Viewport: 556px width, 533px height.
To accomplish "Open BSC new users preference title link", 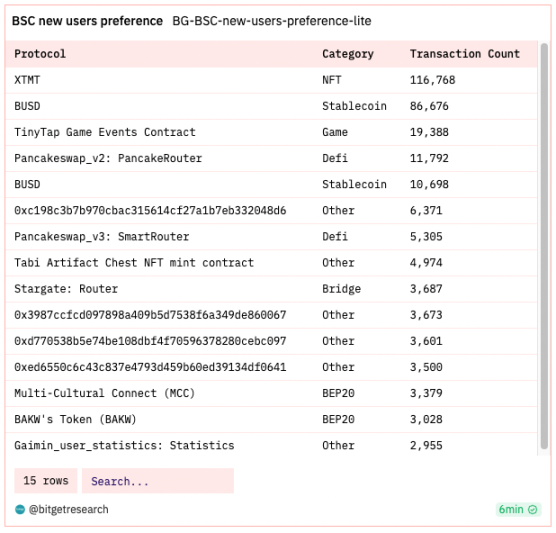I will [87, 21].
